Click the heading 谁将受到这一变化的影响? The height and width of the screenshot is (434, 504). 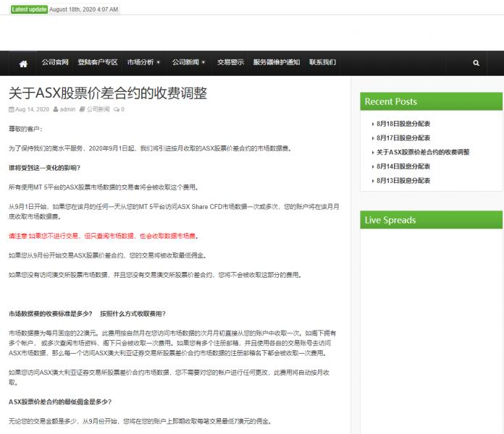tap(44, 168)
